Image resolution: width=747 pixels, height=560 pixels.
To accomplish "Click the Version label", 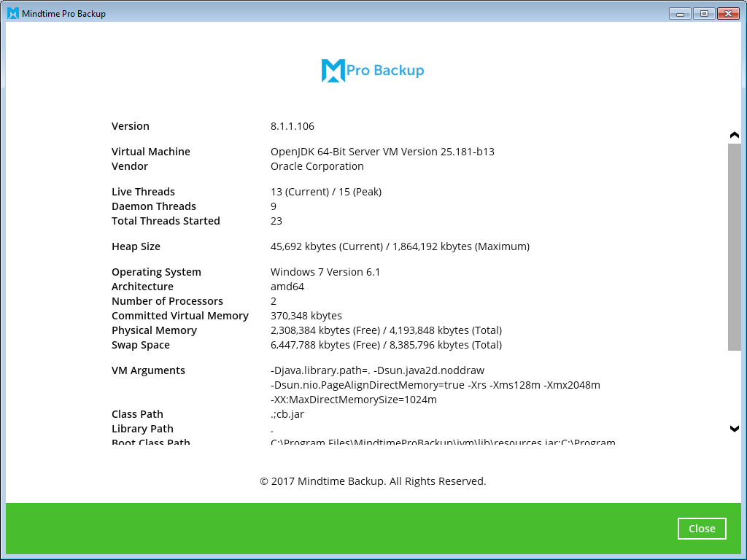I will tap(130, 126).
